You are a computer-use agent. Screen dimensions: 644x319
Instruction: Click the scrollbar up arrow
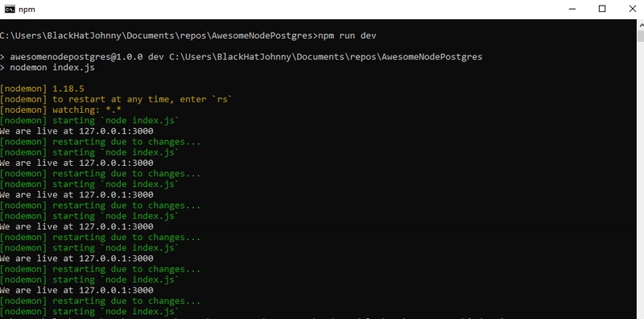pos(641,25)
